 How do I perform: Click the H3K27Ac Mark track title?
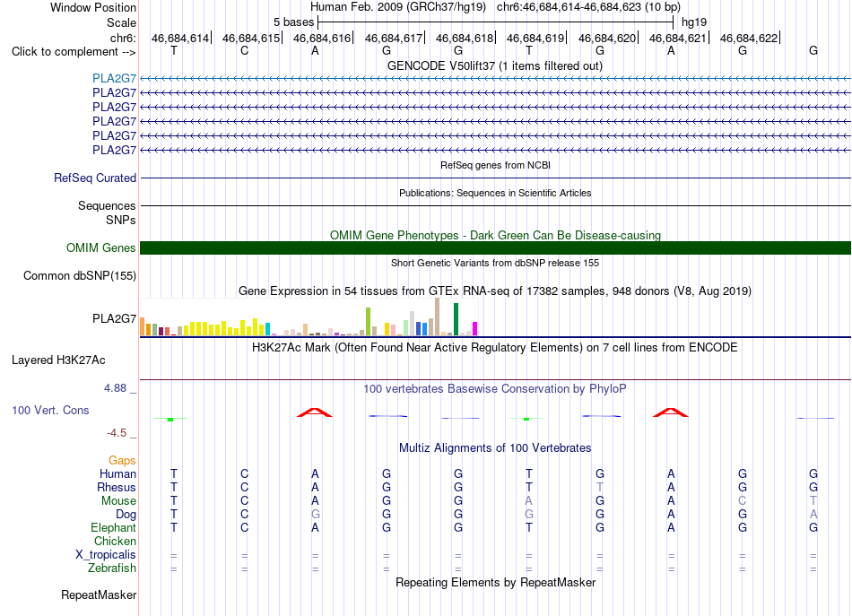(x=495, y=347)
